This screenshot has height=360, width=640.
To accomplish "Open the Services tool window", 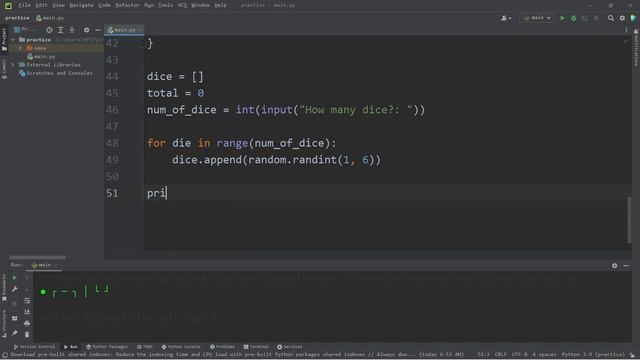I will pyautogui.click(x=290, y=347).
